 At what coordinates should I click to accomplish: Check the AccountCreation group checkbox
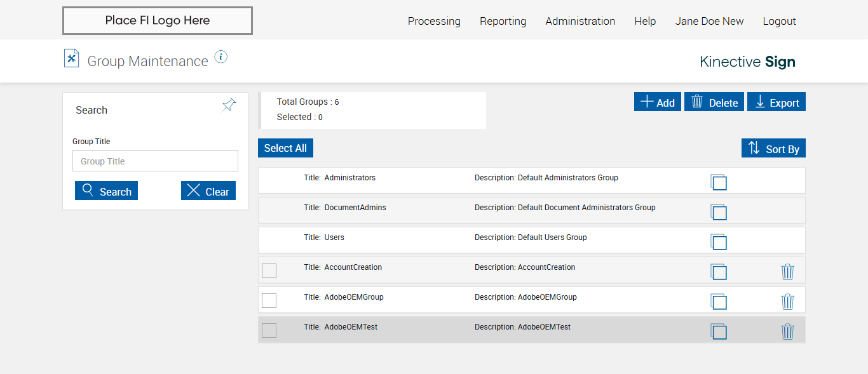click(x=269, y=270)
